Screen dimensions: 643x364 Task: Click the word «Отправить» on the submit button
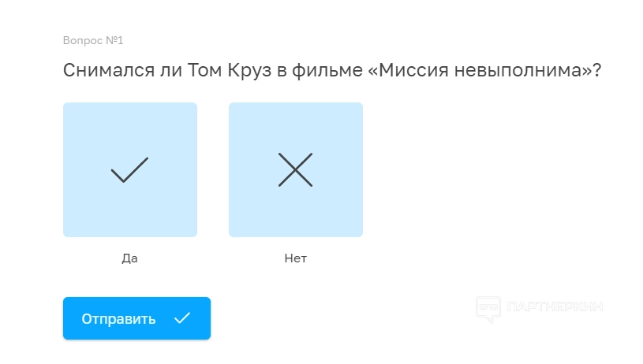click(x=118, y=318)
